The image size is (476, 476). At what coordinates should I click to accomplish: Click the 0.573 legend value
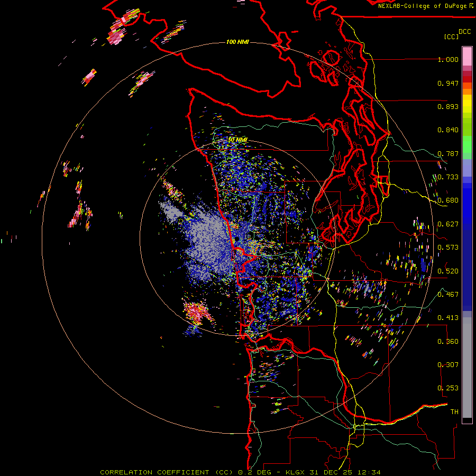[x=448, y=248]
